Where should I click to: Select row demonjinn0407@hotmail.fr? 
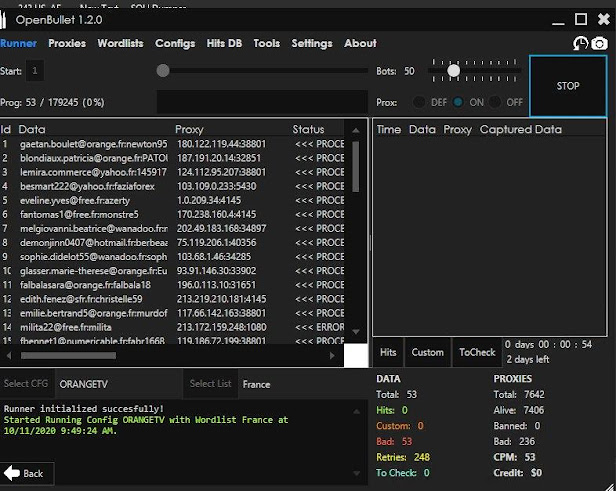[x=172, y=243]
